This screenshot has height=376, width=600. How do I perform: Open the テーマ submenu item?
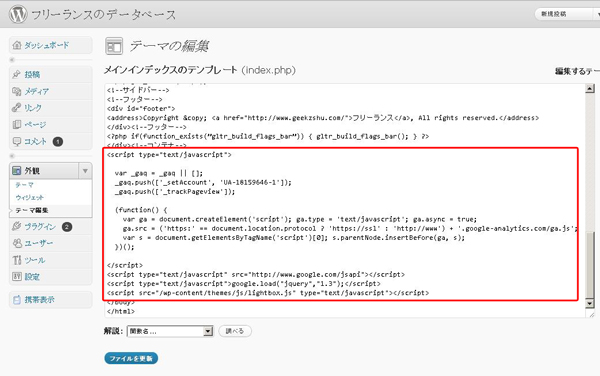coord(24,185)
